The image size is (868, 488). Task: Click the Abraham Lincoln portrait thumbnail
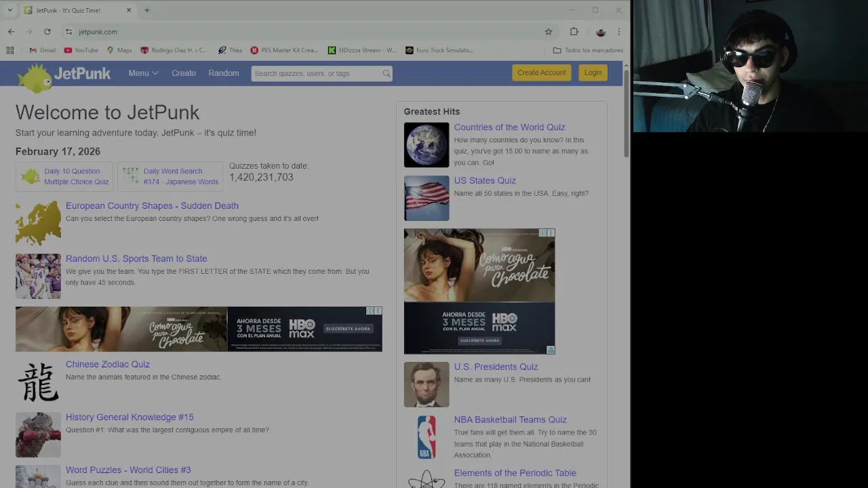coord(427,384)
